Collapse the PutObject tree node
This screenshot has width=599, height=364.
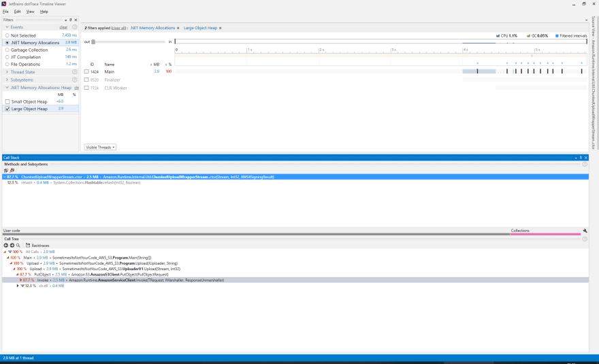[x=17, y=275]
